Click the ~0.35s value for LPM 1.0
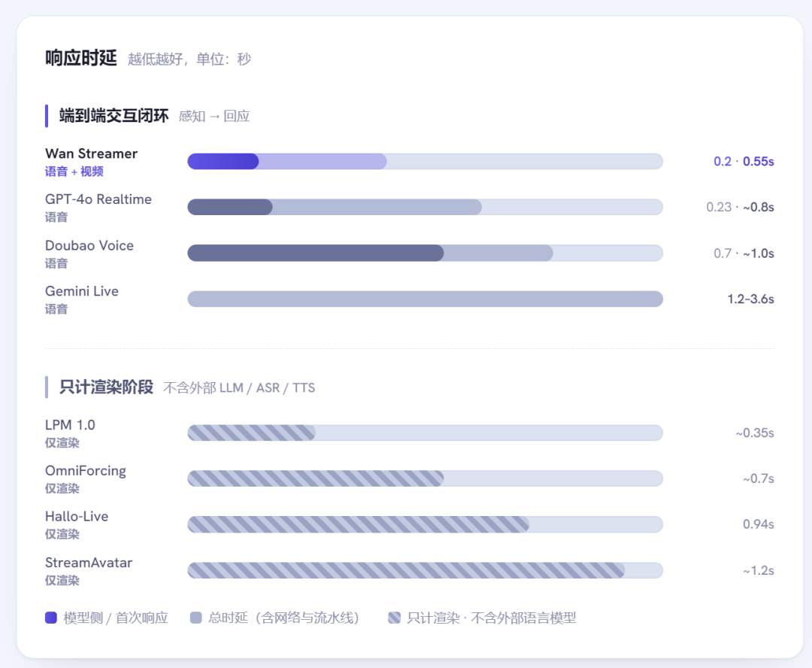 coord(755,433)
